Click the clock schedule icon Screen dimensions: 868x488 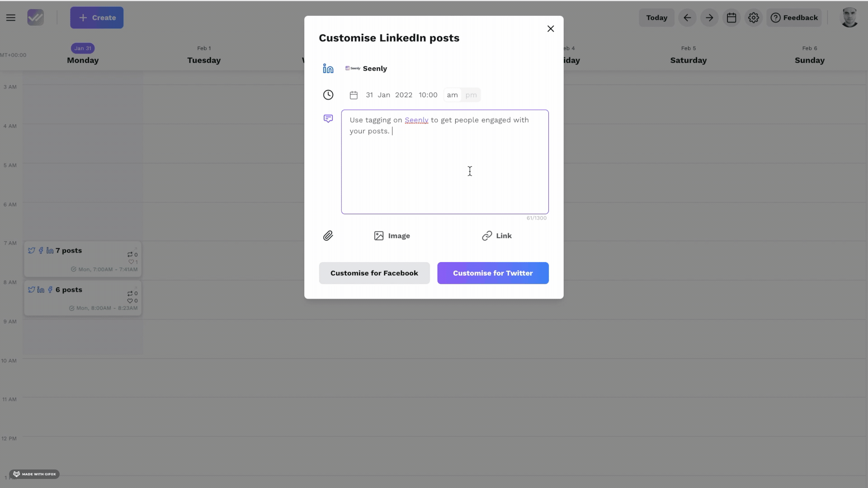(x=328, y=95)
